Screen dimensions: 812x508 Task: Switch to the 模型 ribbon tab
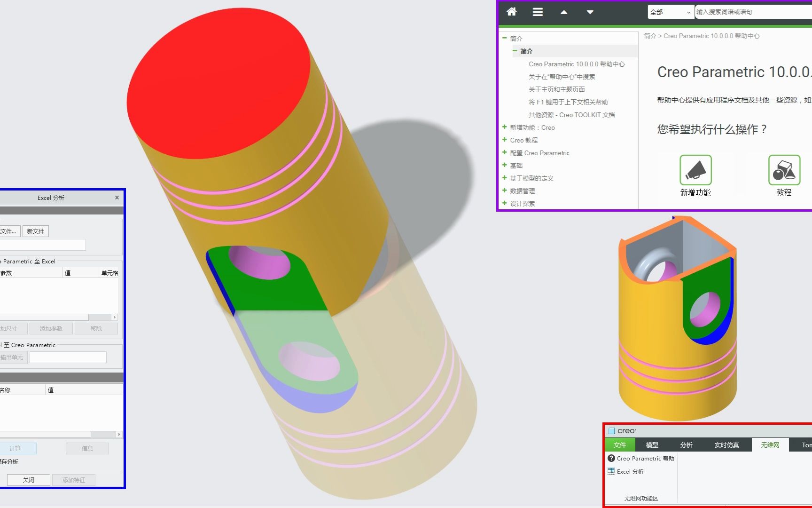(x=652, y=445)
